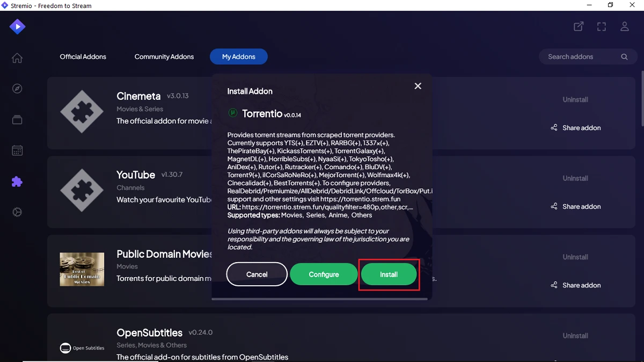The width and height of the screenshot is (644, 362).
Task: Open the Discover compass icon
Action: (17, 89)
